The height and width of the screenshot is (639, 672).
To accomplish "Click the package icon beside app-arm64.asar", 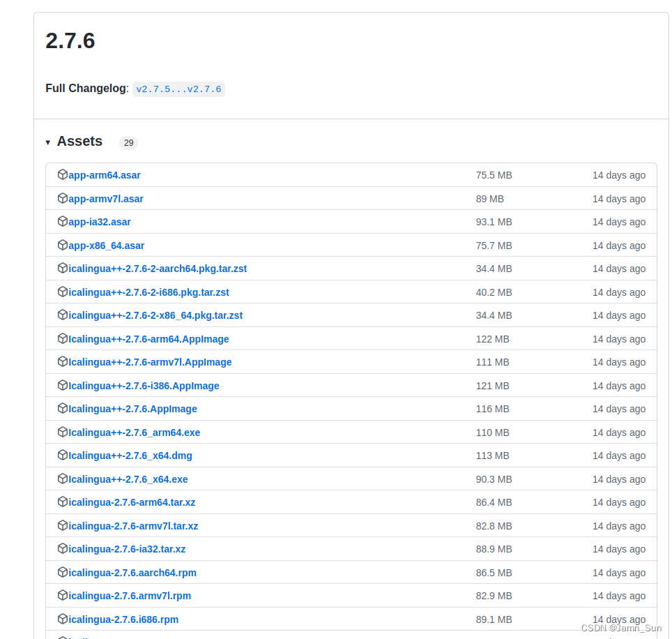I will click(63, 174).
